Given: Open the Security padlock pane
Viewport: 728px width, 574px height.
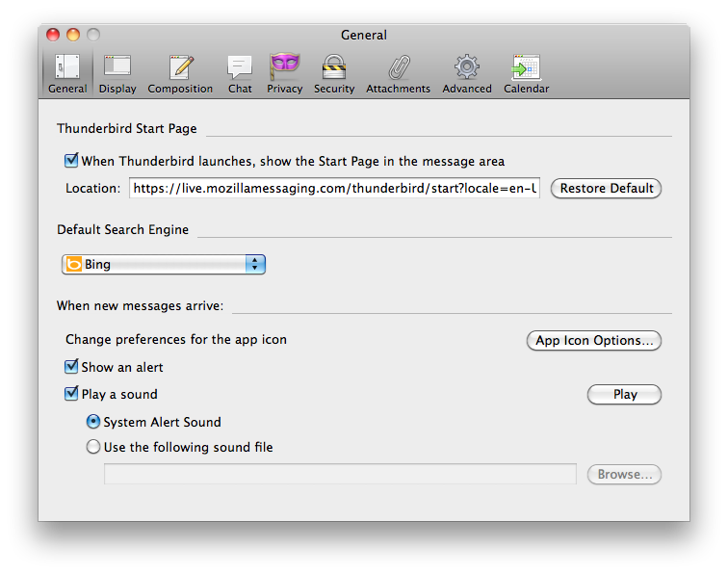Looking at the screenshot, I should 334,74.
